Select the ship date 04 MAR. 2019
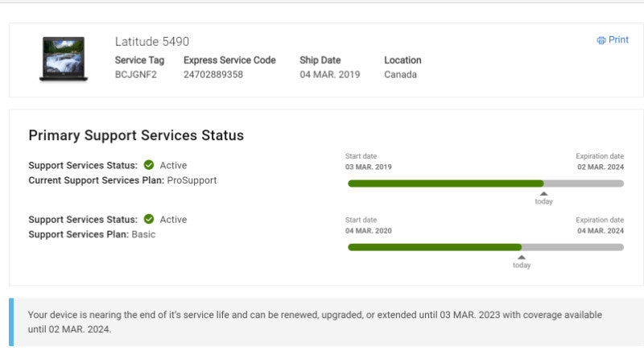 330,74
